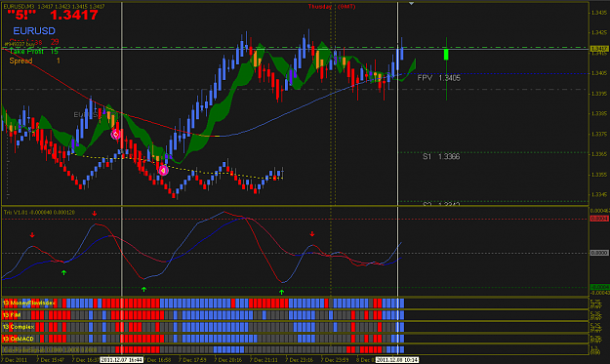Click the green up arrow below the 16:58 trough
Image resolution: width=610 pixels, height=364 pixels.
coord(143,289)
